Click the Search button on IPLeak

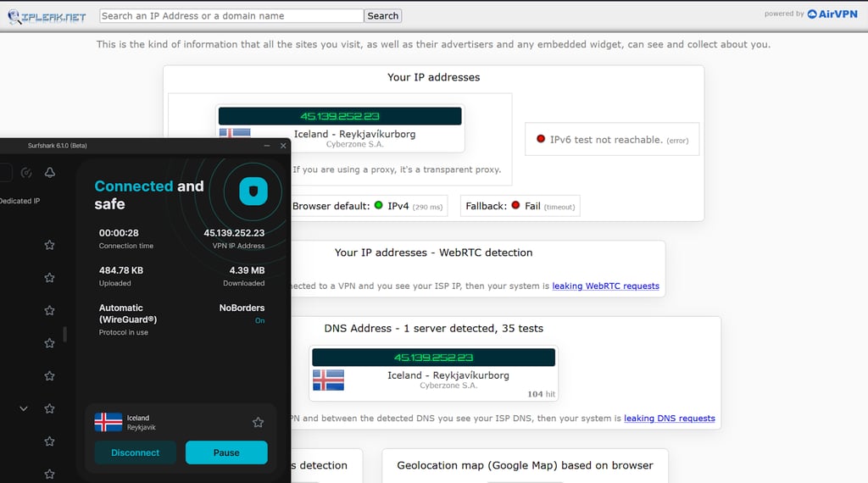tap(383, 16)
